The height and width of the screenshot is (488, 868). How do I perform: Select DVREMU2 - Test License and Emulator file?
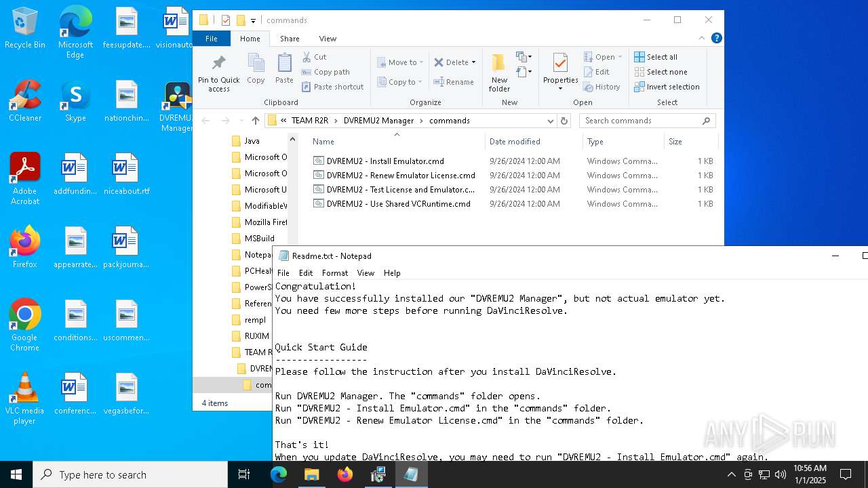point(401,190)
